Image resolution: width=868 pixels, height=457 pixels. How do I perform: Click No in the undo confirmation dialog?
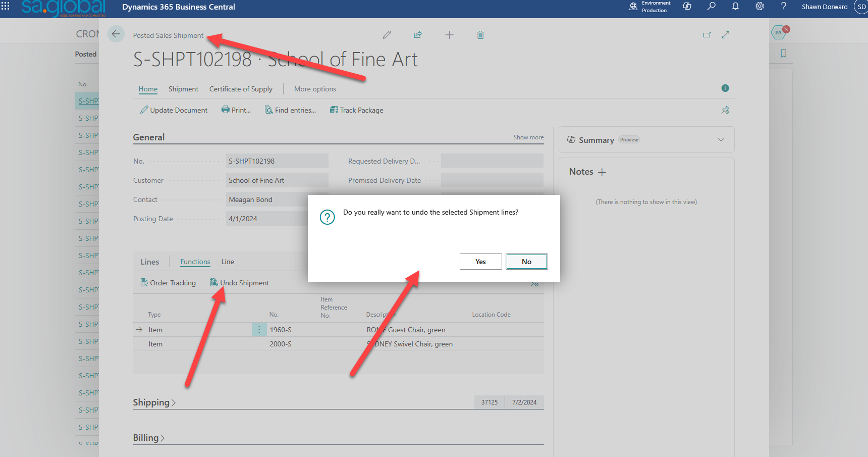tap(526, 261)
